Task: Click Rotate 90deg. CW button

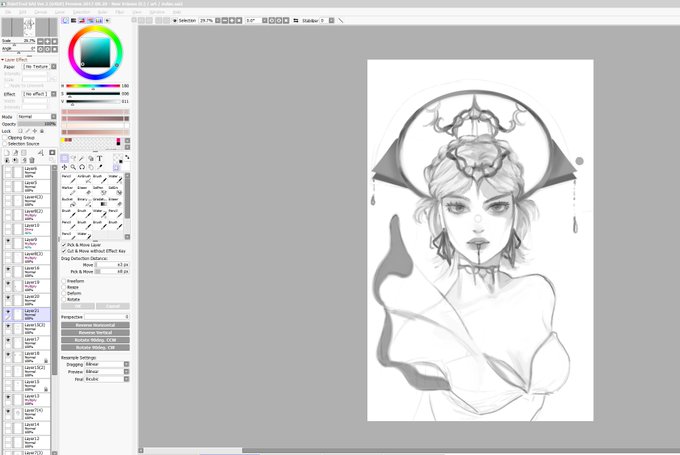Action: tap(95, 347)
